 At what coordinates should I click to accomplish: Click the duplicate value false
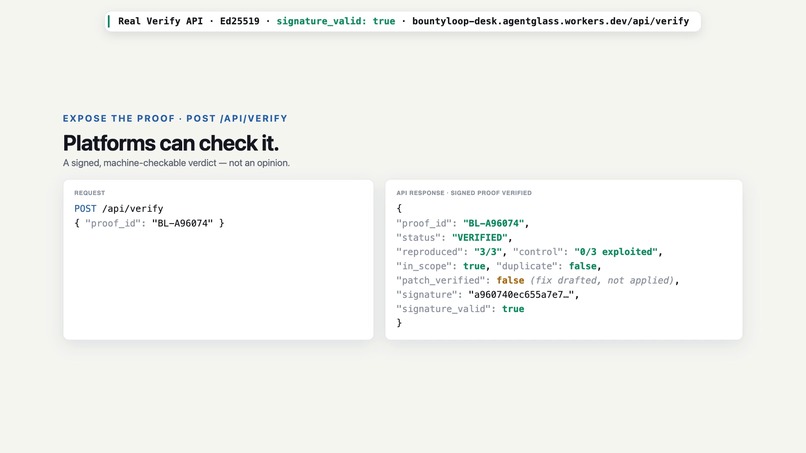click(582, 266)
